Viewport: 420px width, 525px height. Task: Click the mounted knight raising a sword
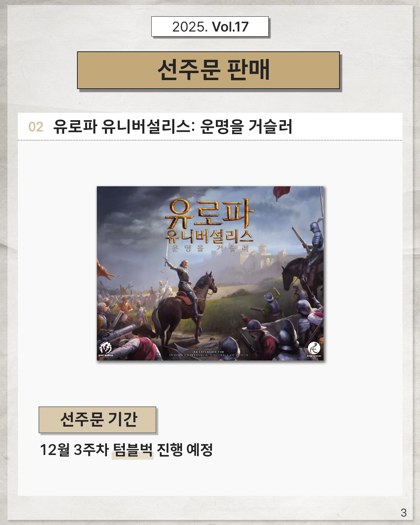pyautogui.click(x=186, y=288)
